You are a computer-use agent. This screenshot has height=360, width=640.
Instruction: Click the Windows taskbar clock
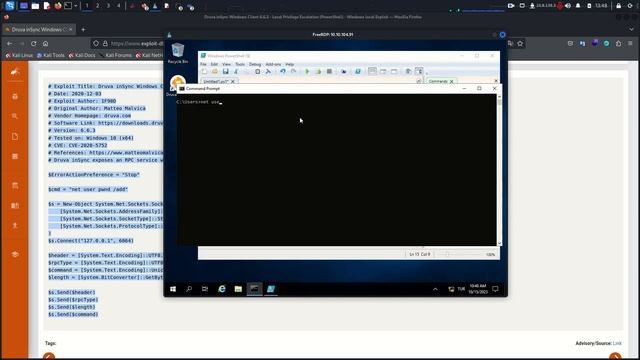[x=478, y=289]
